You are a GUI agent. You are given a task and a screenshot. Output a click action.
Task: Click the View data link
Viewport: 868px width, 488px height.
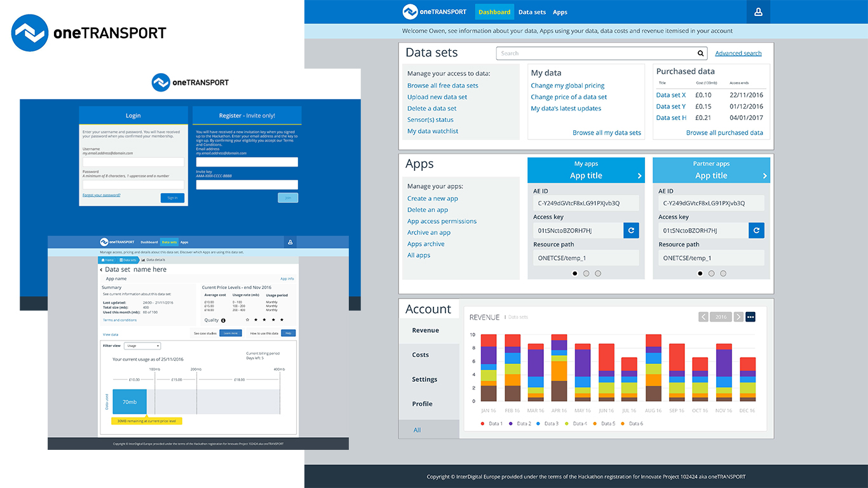(111, 334)
